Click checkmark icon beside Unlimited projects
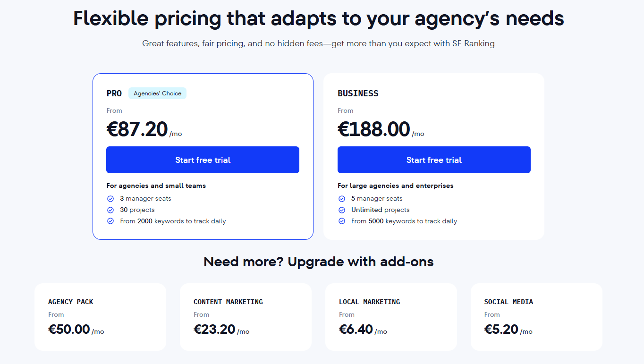Screen dimensions: 644x364 point(342,210)
